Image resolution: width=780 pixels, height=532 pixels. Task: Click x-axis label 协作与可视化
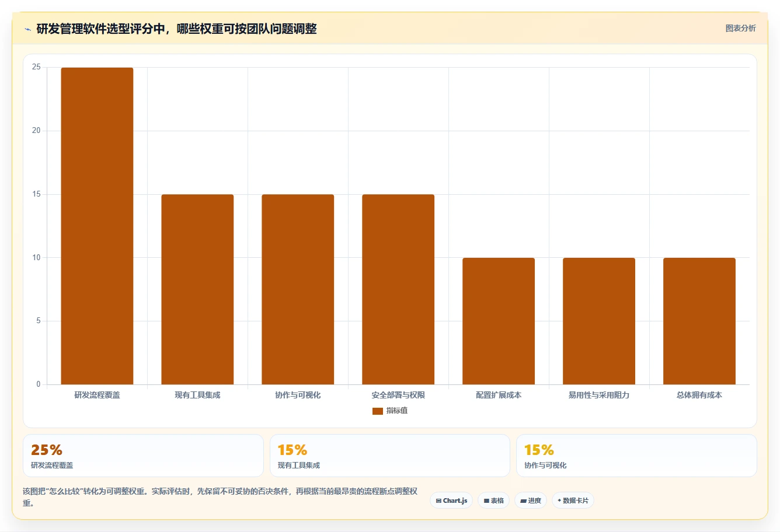[298, 395]
